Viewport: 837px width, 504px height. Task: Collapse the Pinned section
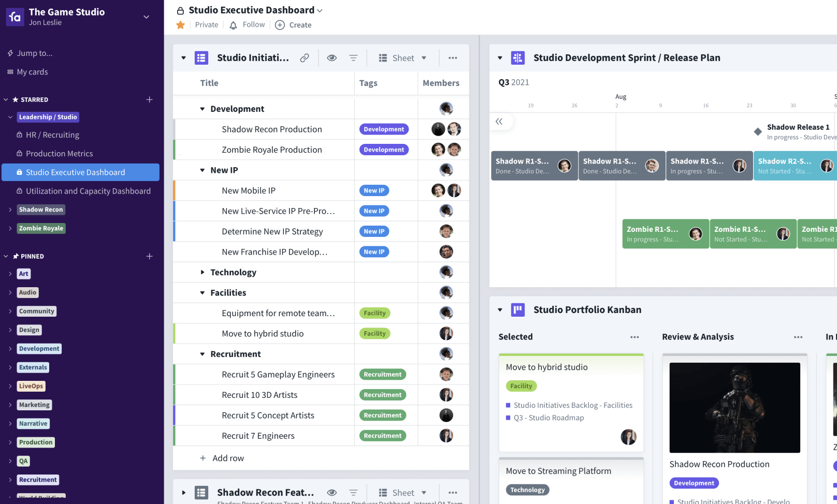point(6,256)
